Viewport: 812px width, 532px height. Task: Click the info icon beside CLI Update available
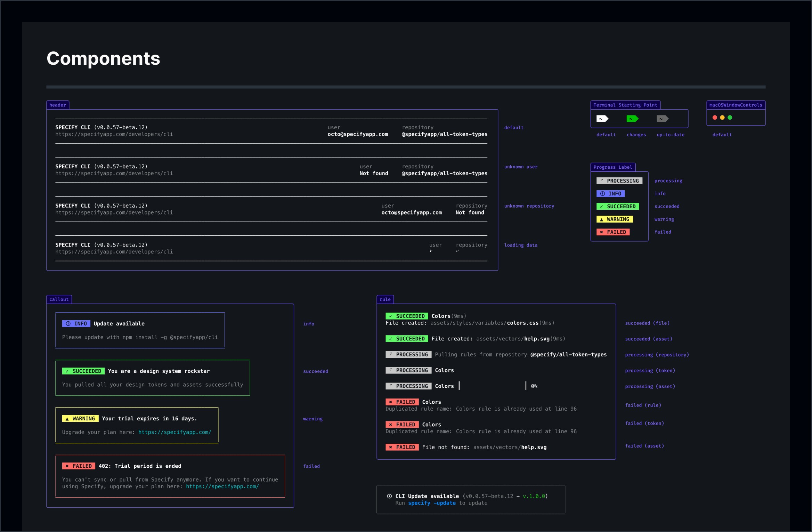click(x=389, y=496)
